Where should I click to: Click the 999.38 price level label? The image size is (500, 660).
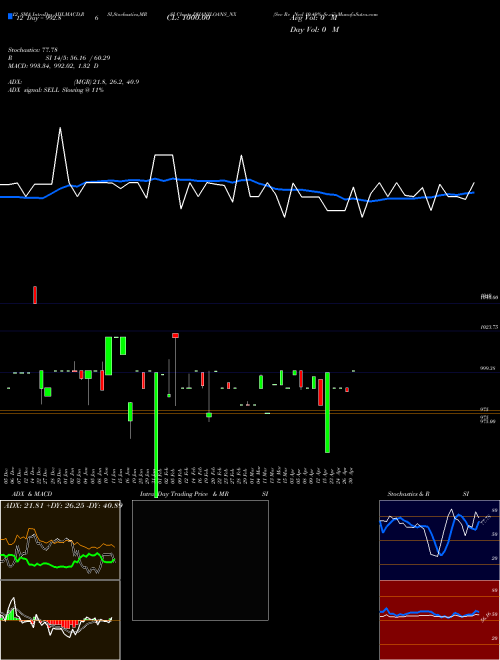(x=488, y=368)
